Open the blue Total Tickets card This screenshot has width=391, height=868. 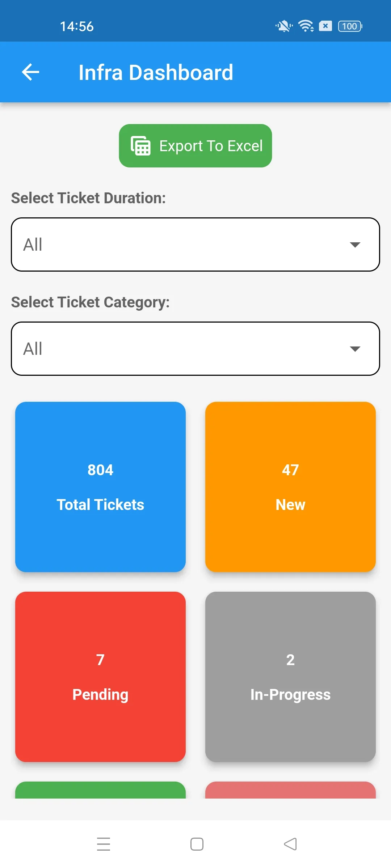(x=100, y=487)
